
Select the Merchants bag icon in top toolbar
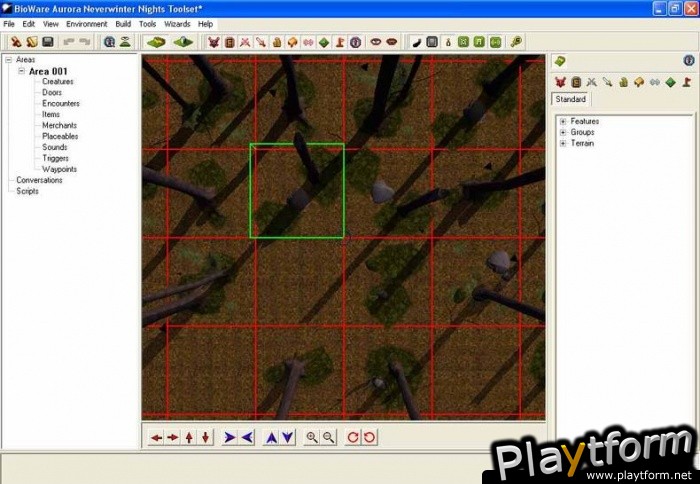277,42
